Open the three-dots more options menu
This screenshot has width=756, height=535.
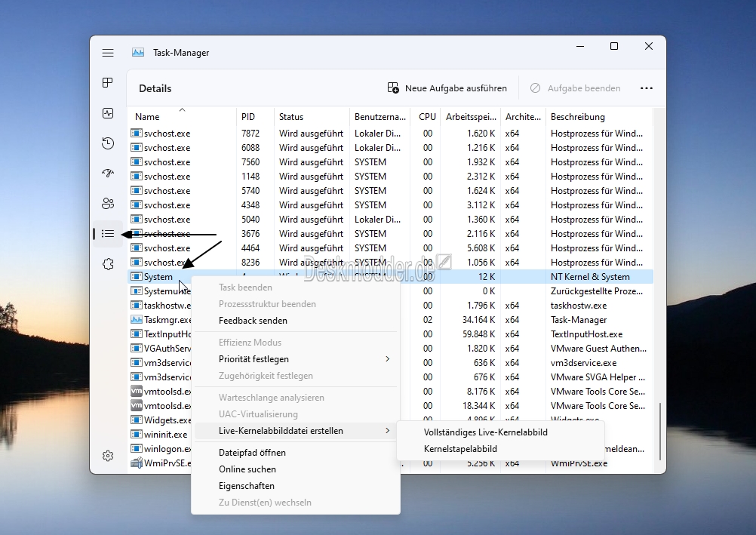pos(646,88)
